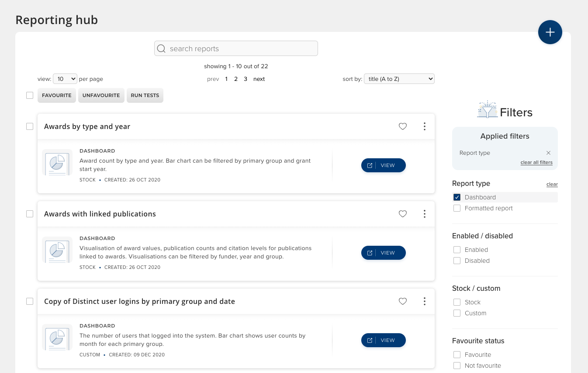Tick the select-all reports checkbox
The width and height of the screenshot is (588, 373).
tap(30, 95)
